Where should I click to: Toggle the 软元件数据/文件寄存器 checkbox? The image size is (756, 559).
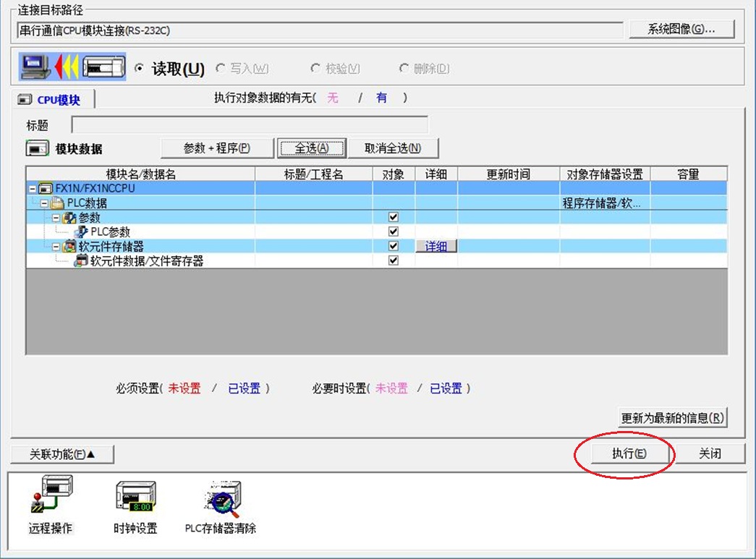(x=394, y=260)
